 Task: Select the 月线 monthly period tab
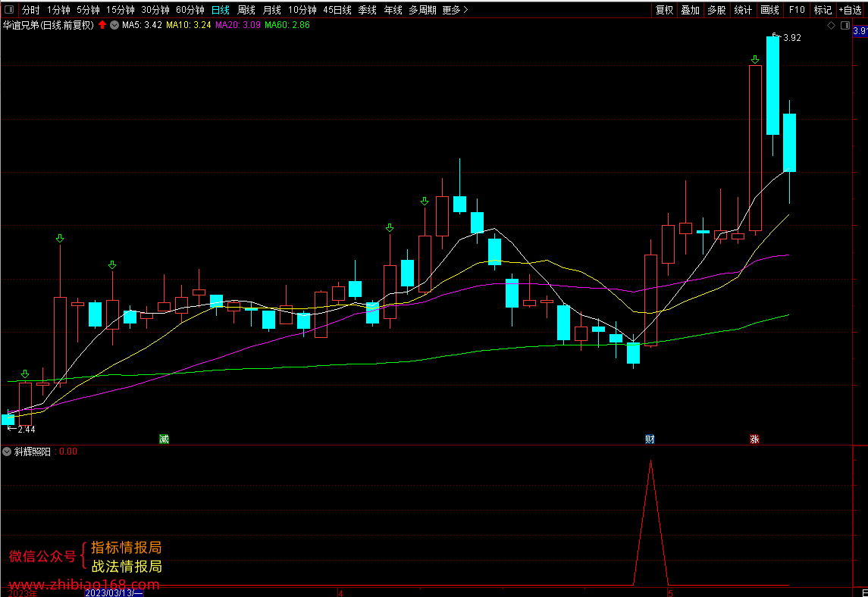click(x=272, y=10)
